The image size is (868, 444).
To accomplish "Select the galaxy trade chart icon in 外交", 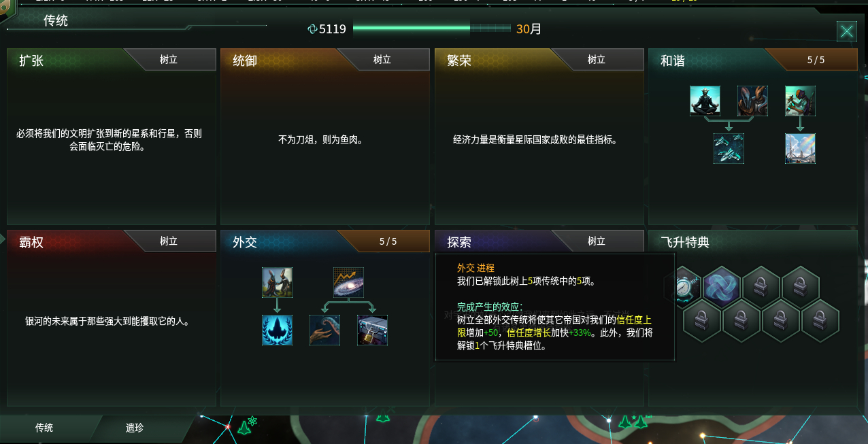I will point(348,282).
